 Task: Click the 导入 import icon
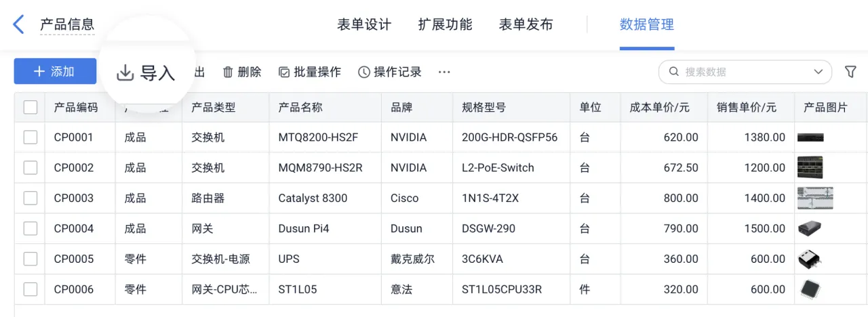[125, 73]
